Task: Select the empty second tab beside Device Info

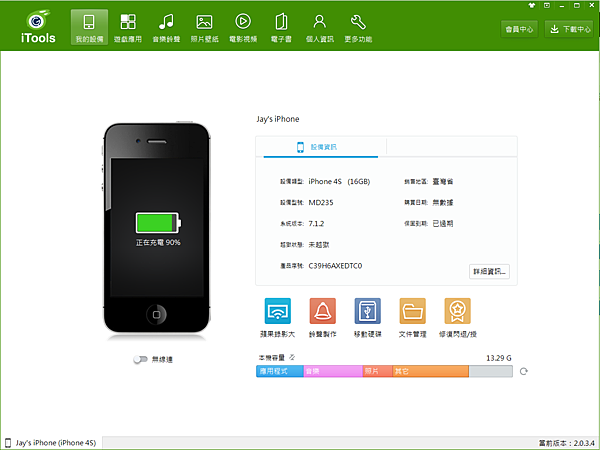Action: pos(452,147)
